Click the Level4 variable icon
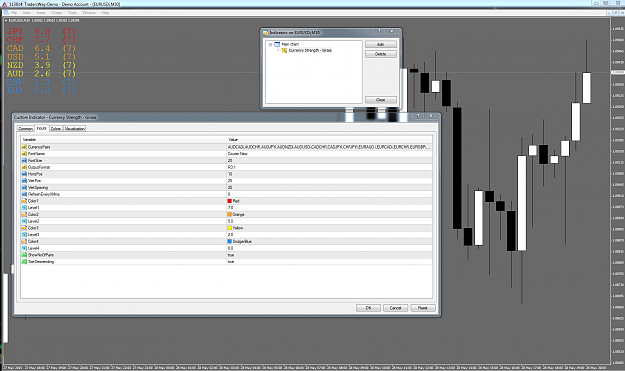 24,248
